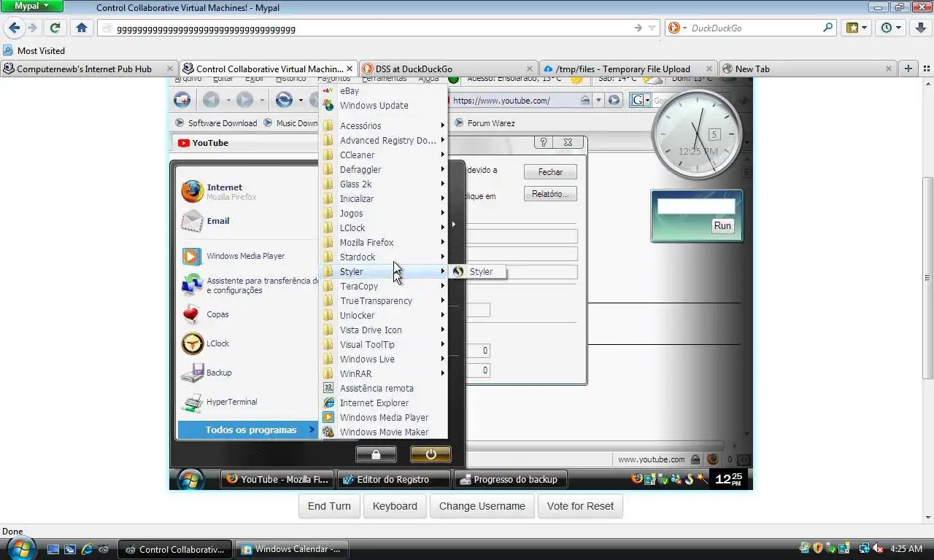Click the Mypal back arrow
The height and width of the screenshot is (560, 934).
tap(14, 28)
